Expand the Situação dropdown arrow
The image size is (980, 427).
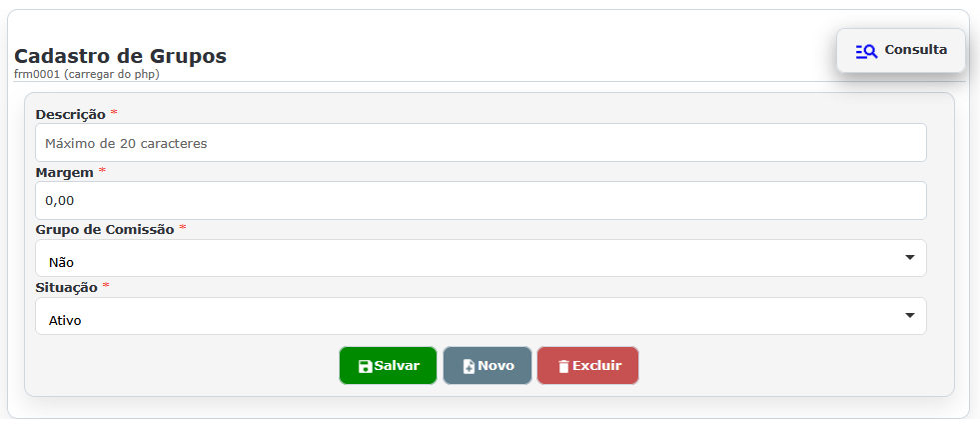909,316
